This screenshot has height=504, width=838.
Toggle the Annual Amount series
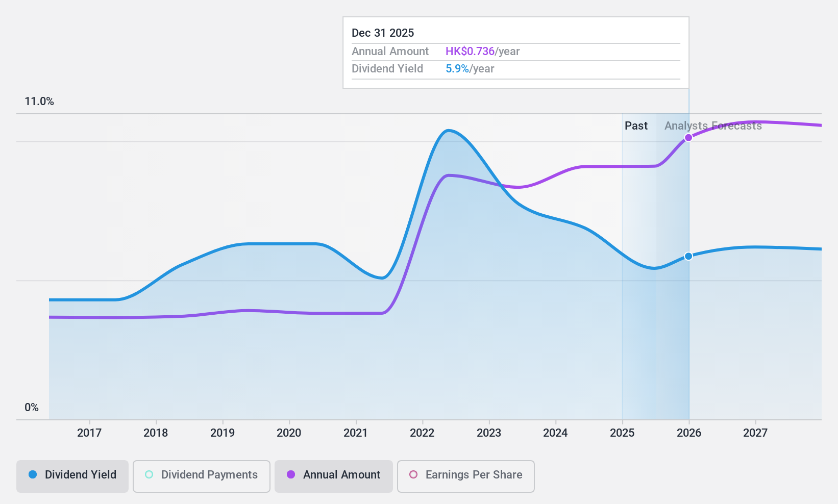[x=334, y=476]
